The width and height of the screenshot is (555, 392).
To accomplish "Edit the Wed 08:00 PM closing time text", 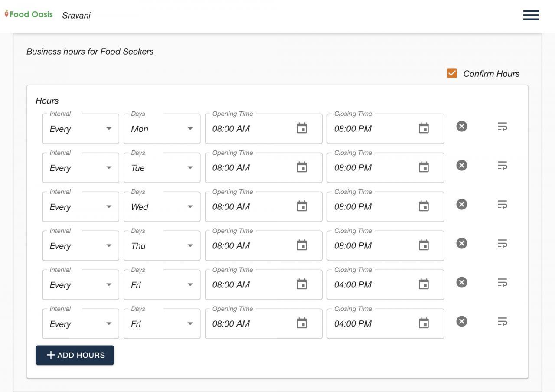I will point(353,207).
